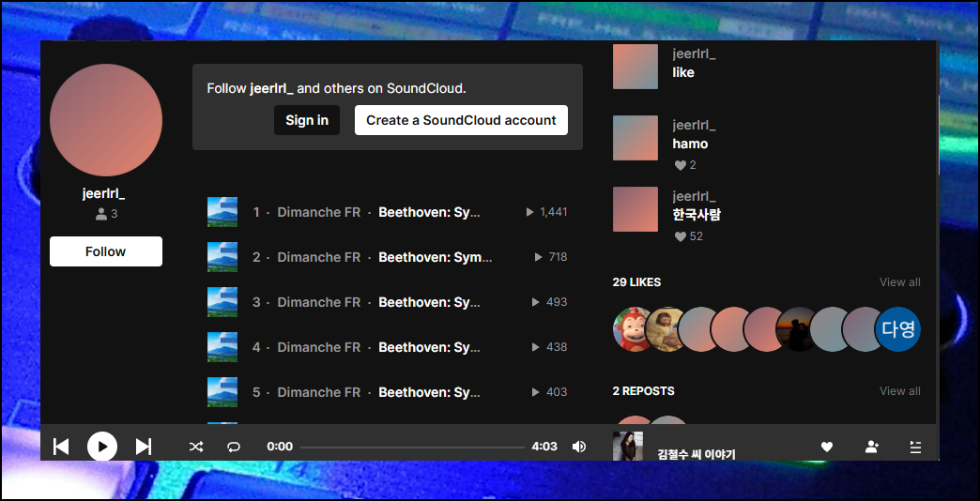The width and height of the screenshot is (980, 501).
Task: Open the sunset silhouette liker avatar
Action: click(x=795, y=329)
